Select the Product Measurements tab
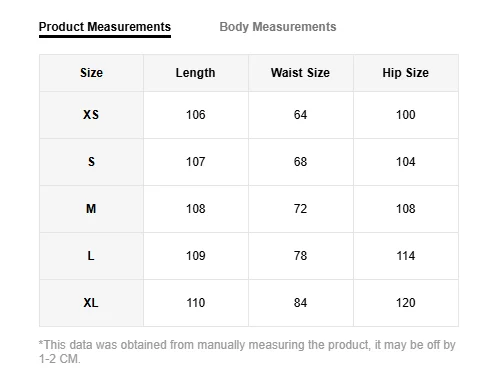Image resolution: width=502 pixels, height=374 pixels. pos(105,27)
